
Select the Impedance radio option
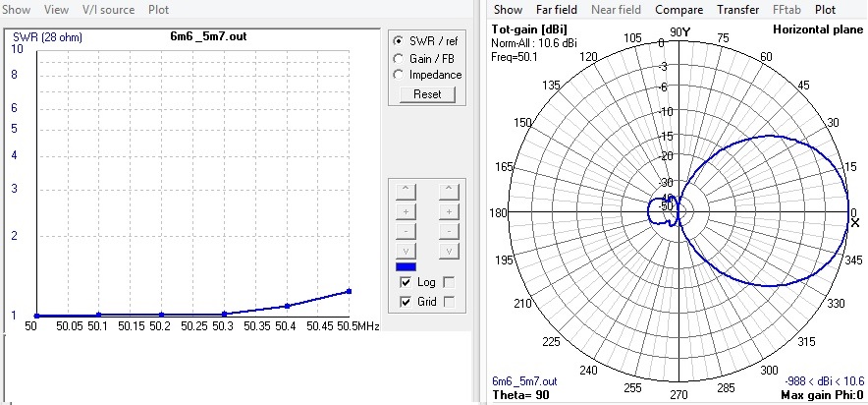399,74
